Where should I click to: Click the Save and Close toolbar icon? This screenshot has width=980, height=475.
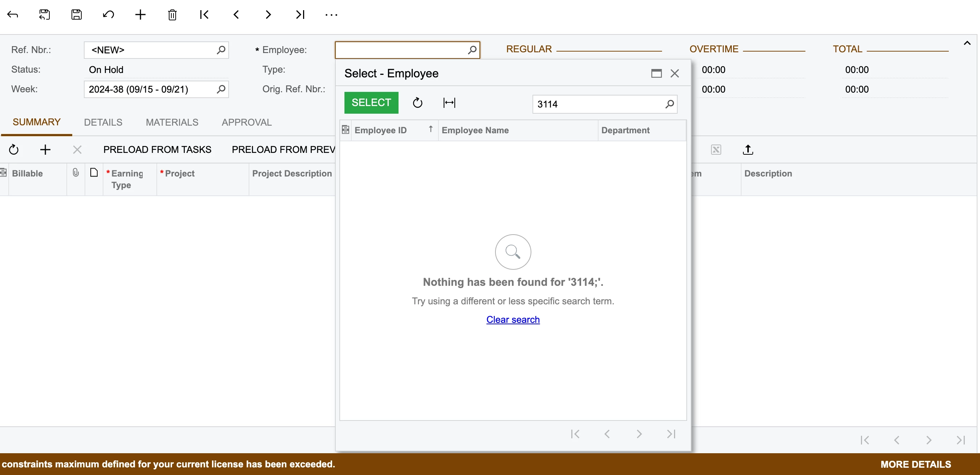coord(45,15)
